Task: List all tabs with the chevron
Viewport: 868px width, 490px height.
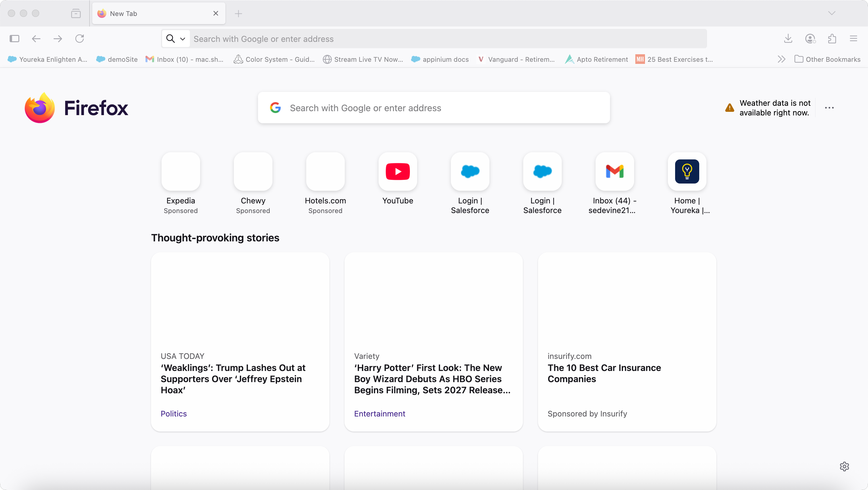Action: pos(832,13)
